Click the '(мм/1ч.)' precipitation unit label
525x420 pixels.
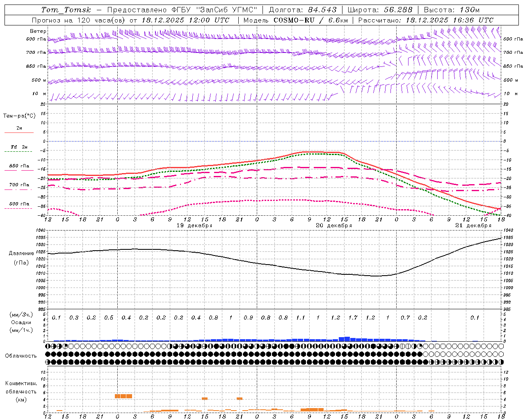pos(21,330)
